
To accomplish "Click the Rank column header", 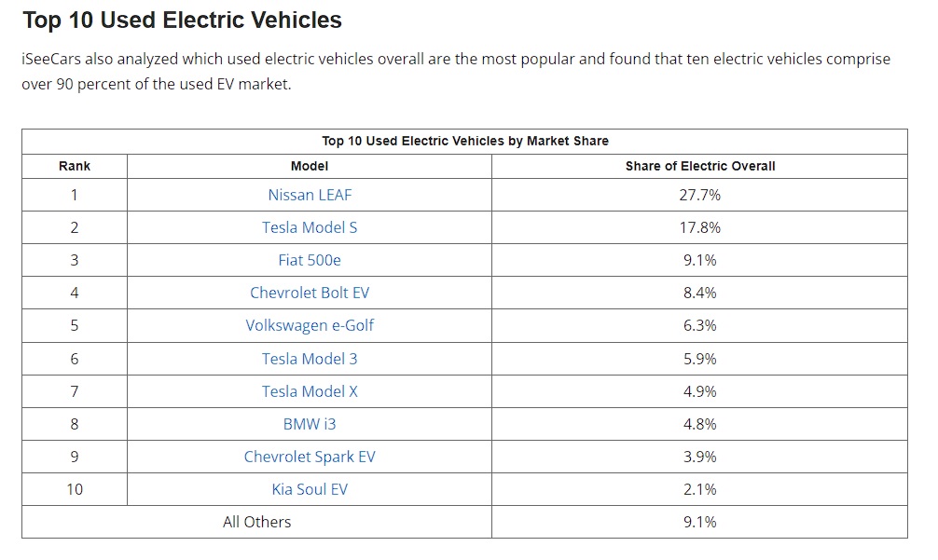I will click(x=75, y=166).
